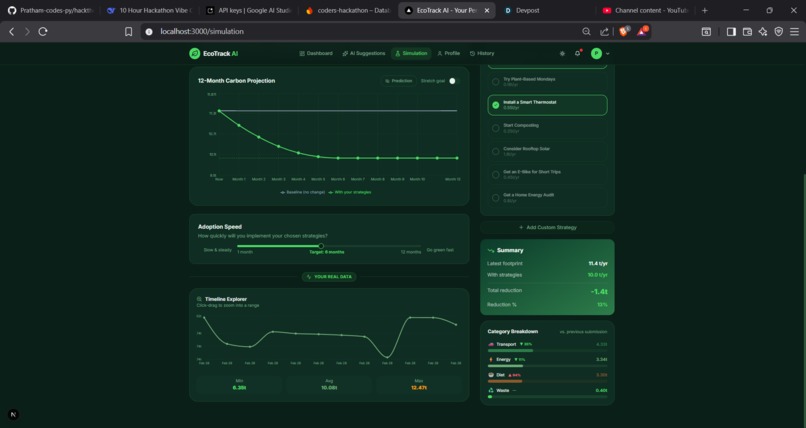Switch to API keys Google AI Studio tab
This screenshot has height=428, width=806.
(x=248, y=10)
